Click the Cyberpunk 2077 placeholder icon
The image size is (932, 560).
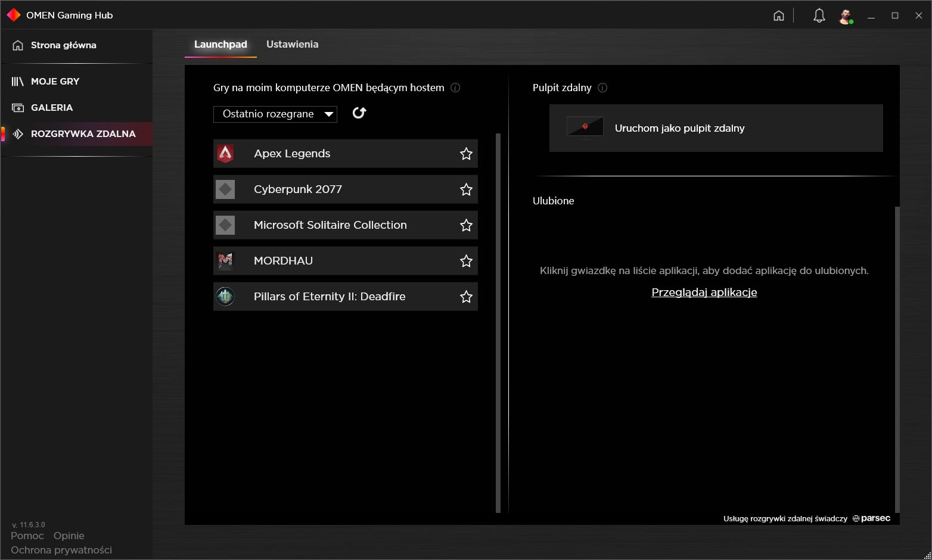(225, 189)
